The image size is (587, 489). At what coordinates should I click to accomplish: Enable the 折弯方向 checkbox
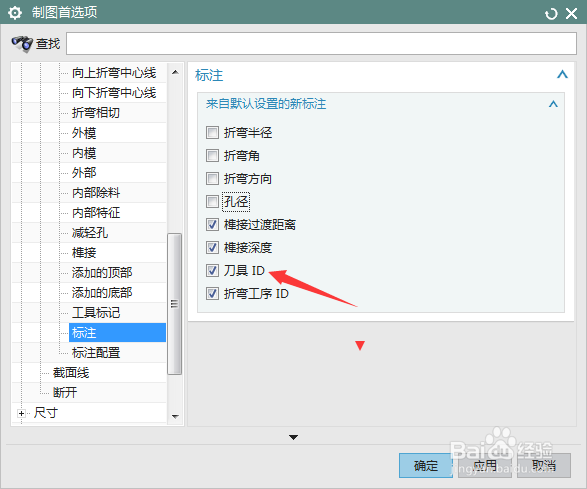[x=212, y=179]
